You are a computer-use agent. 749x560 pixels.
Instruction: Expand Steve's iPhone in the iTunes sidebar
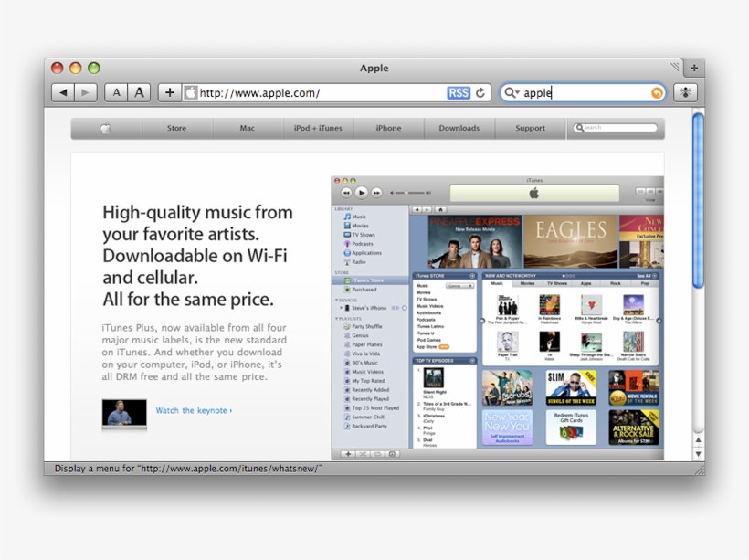pyautogui.click(x=341, y=308)
